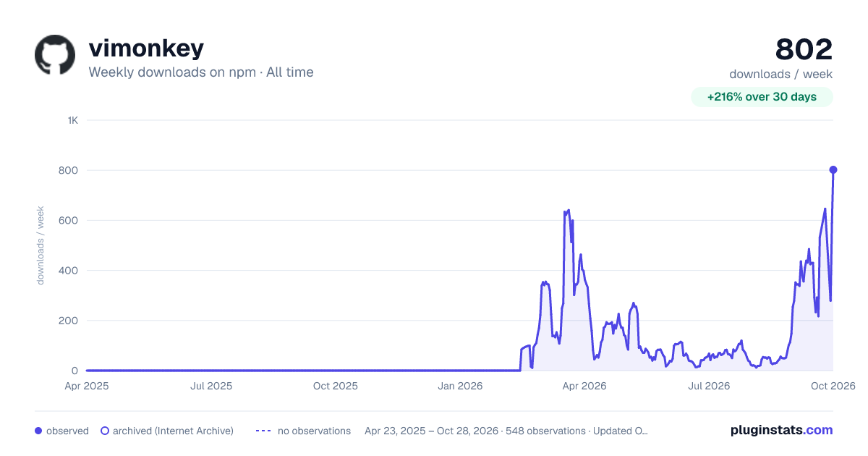Click the date range and observations footer text
The image size is (868, 456).
click(506, 431)
